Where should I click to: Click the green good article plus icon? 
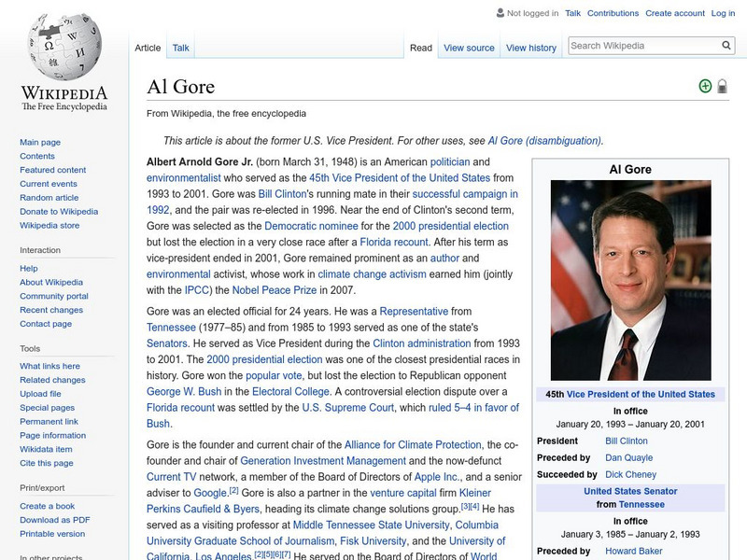(x=705, y=86)
